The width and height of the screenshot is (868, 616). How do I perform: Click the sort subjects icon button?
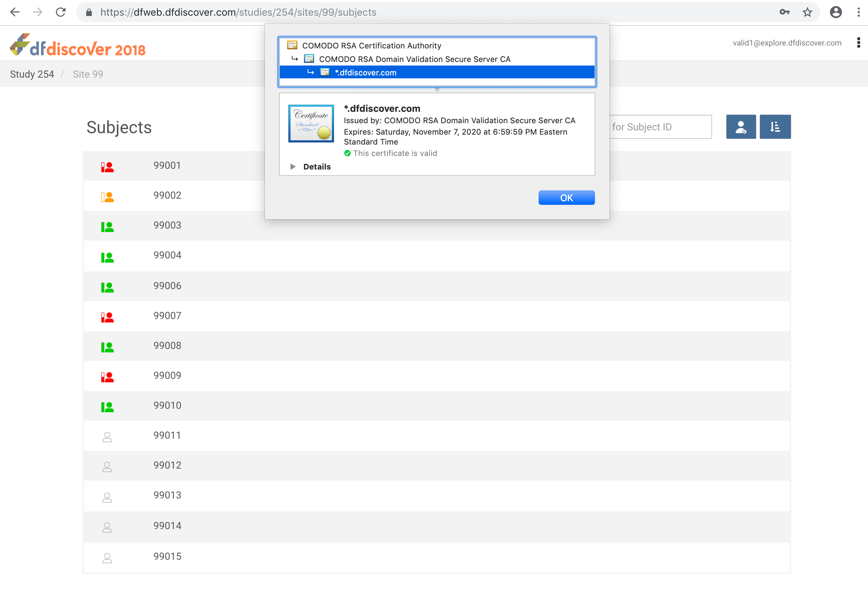(x=775, y=127)
